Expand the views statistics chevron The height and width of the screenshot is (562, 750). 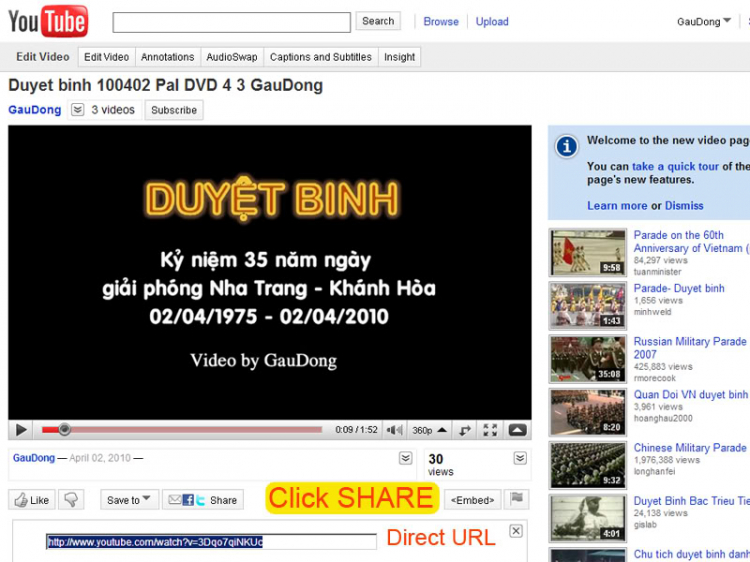point(520,458)
